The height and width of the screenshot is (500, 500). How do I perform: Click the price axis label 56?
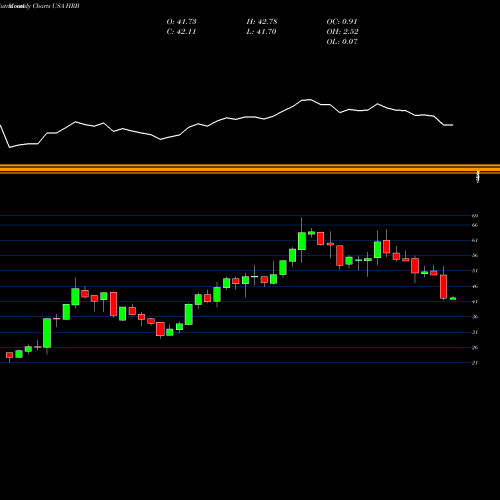[x=475, y=256]
